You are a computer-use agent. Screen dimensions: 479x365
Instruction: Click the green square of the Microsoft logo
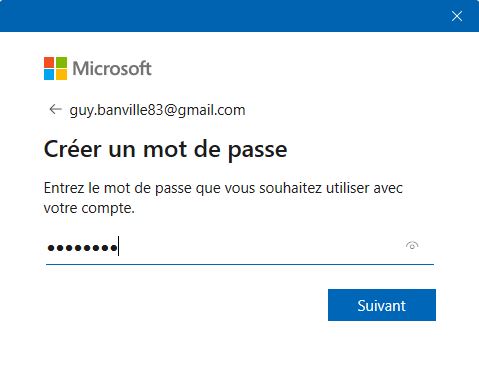pos(61,62)
